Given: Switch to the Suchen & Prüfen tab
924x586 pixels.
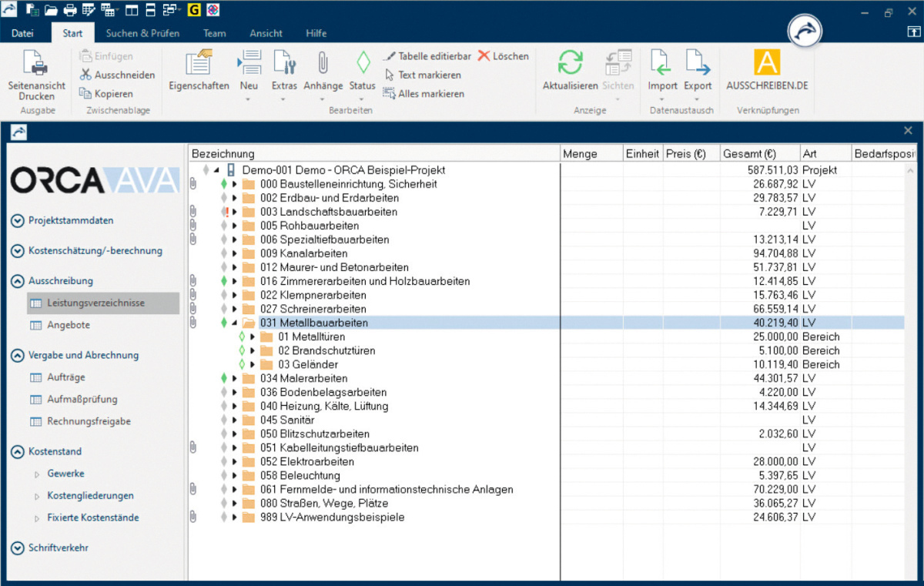Looking at the screenshot, I should [x=142, y=33].
